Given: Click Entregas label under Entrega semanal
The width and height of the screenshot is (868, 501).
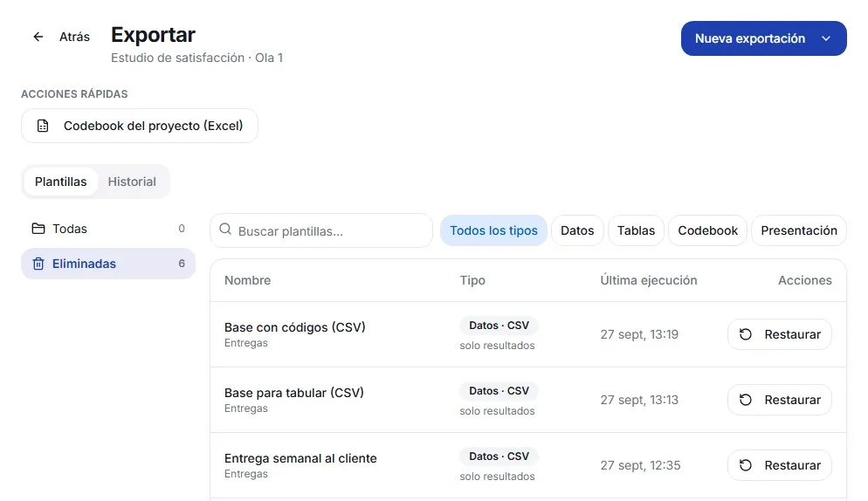Looking at the screenshot, I should (245, 474).
